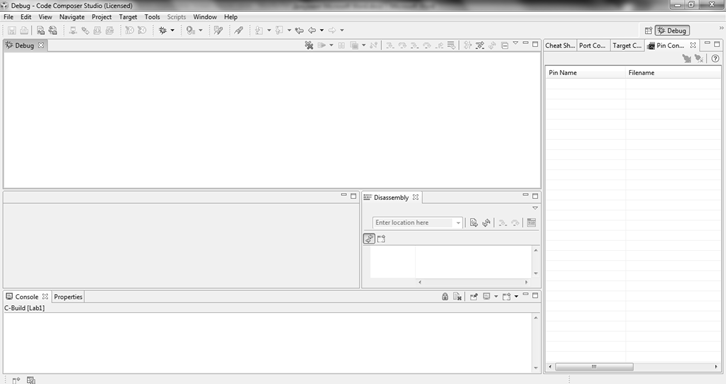This screenshot has height=384, width=726.
Task: Open the Project menu
Action: click(101, 17)
